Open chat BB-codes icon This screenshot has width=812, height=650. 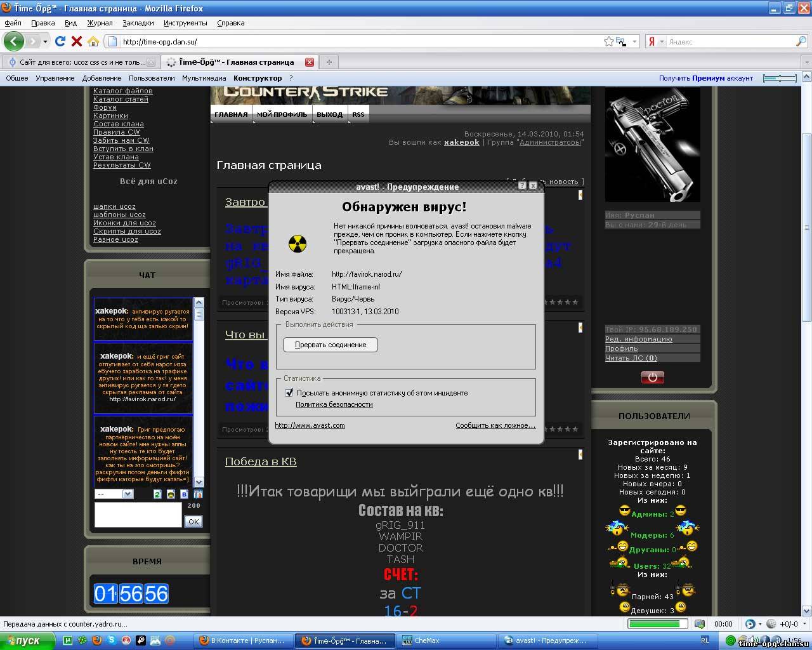185,494
